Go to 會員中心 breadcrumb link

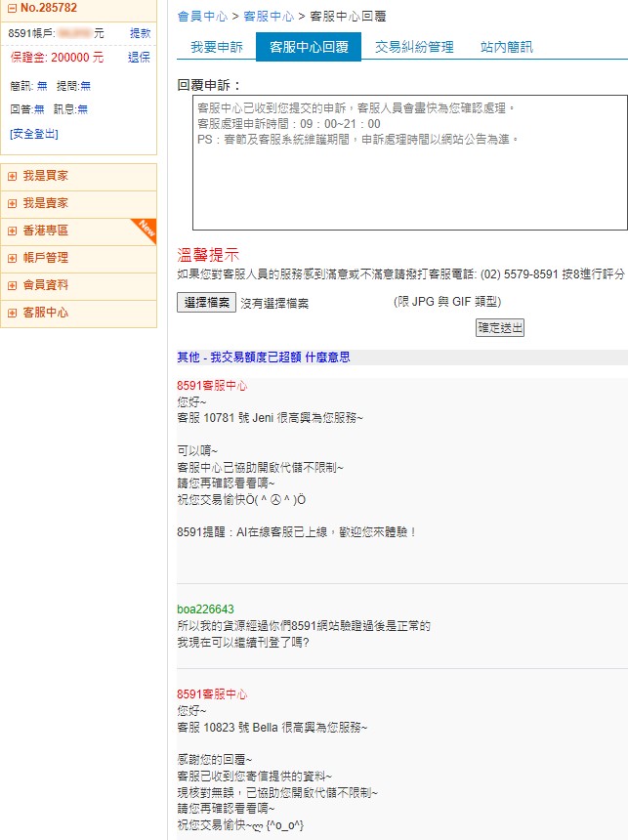click(x=202, y=17)
